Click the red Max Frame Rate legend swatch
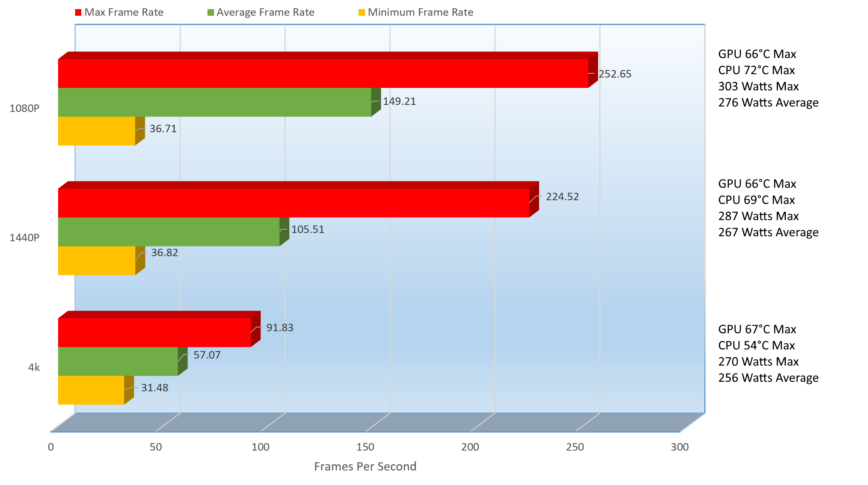 click(x=78, y=12)
